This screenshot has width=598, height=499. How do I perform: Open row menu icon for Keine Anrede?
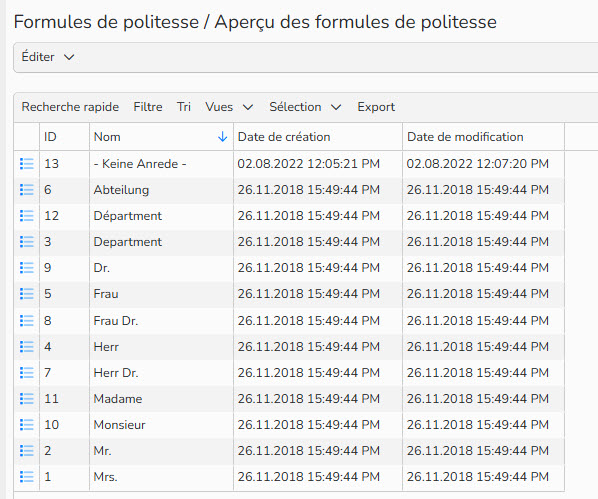[27, 164]
